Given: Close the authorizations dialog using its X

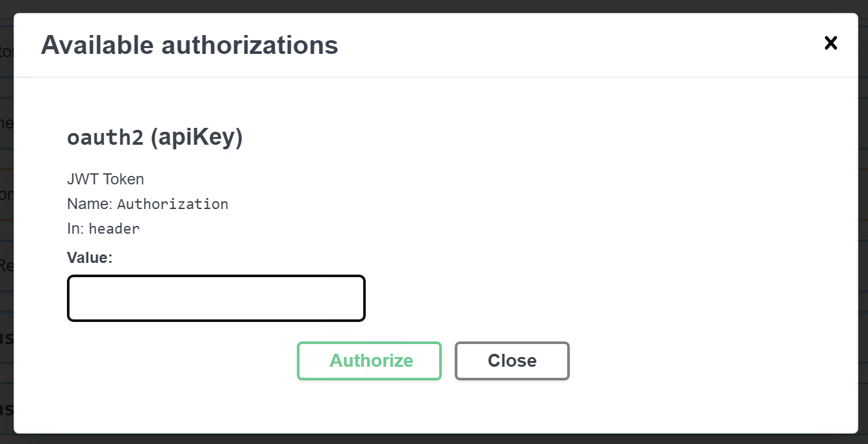Looking at the screenshot, I should [x=831, y=43].
